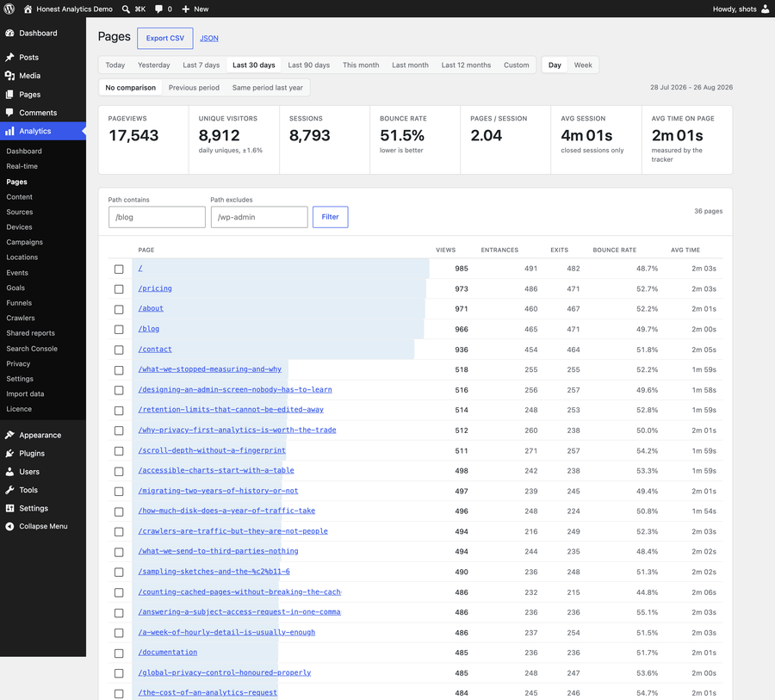Select the Custom date range tab
The height and width of the screenshot is (700, 775).
tap(517, 65)
